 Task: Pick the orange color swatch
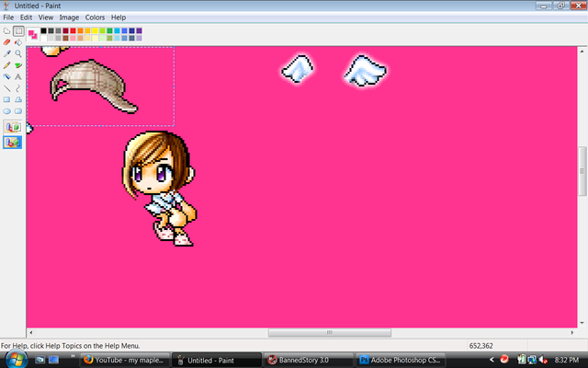point(80,30)
